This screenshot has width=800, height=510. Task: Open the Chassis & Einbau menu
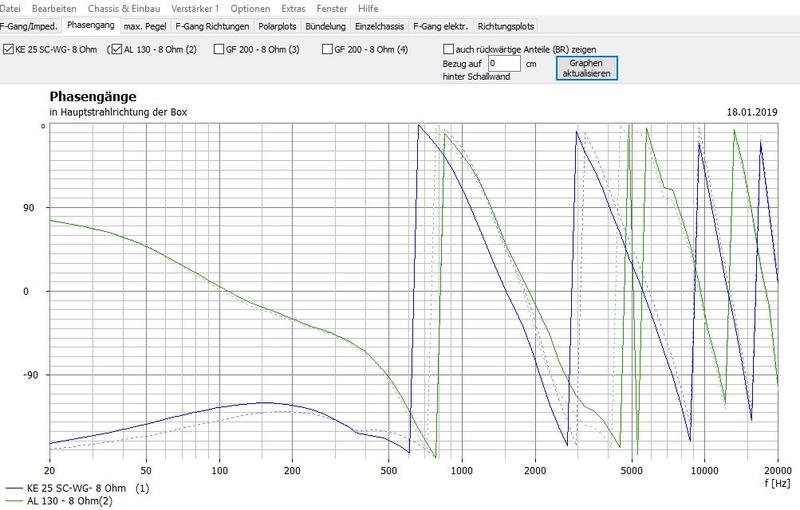(x=124, y=8)
